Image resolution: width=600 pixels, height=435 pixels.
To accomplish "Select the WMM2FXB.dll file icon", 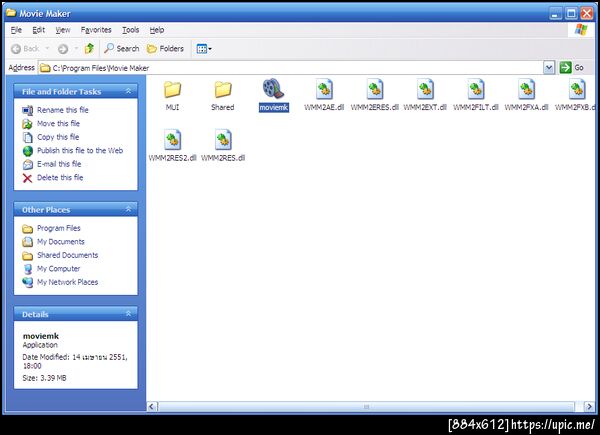I will tap(577, 89).
